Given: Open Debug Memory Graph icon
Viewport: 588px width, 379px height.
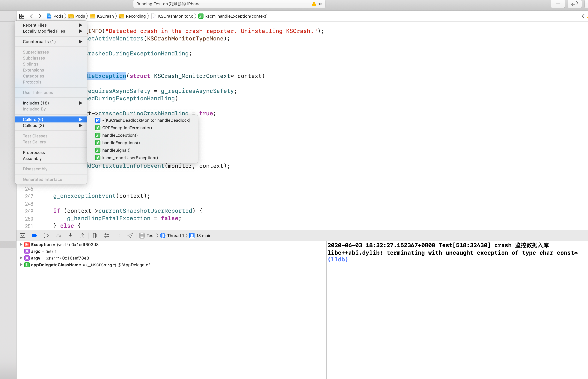Looking at the screenshot, I should point(106,236).
